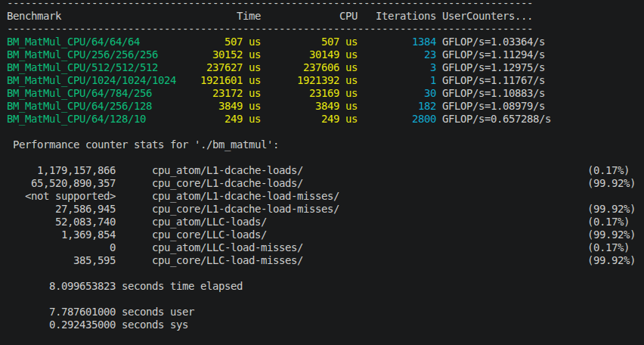644x345 pixels.
Task: Click the 8.099653823 seconds time elapsed line
Action: 146,286
